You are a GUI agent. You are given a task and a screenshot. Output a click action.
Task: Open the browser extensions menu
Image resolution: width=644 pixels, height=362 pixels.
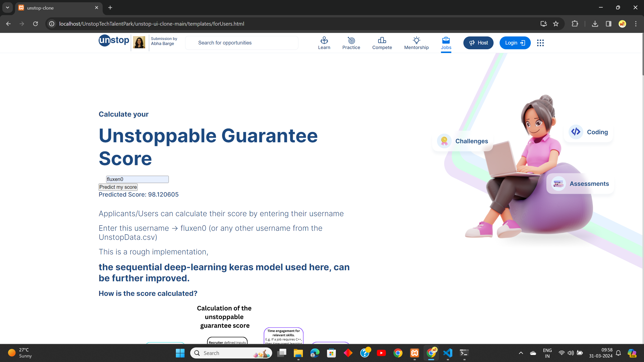[575, 24]
